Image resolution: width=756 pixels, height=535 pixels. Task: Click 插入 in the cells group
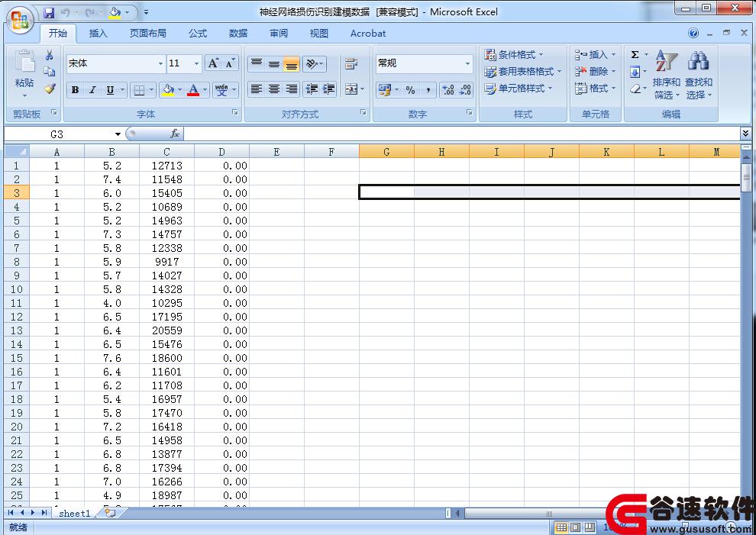pyautogui.click(x=595, y=54)
